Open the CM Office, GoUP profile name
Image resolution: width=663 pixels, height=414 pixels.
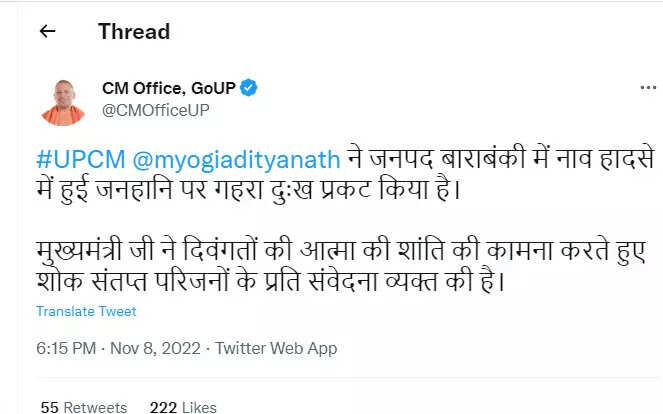(x=168, y=88)
